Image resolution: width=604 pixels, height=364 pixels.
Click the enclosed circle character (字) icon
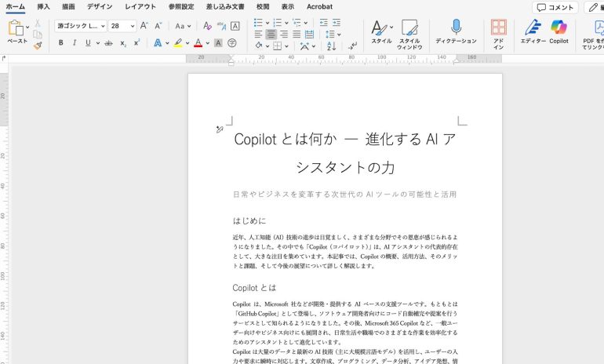coord(232,43)
